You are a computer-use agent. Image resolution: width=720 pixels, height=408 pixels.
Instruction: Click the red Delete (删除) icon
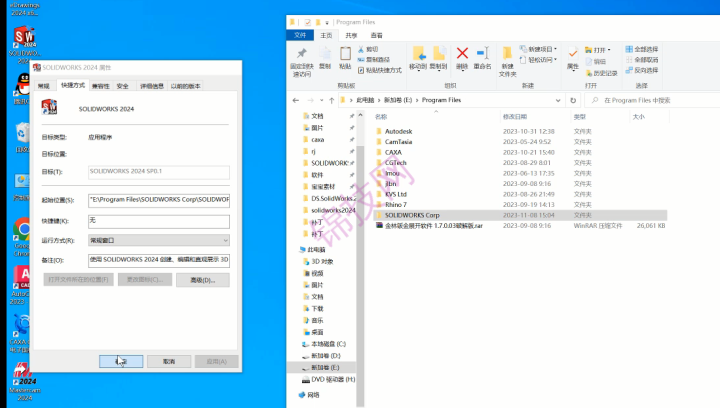pyautogui.click(x=462, y=53)
